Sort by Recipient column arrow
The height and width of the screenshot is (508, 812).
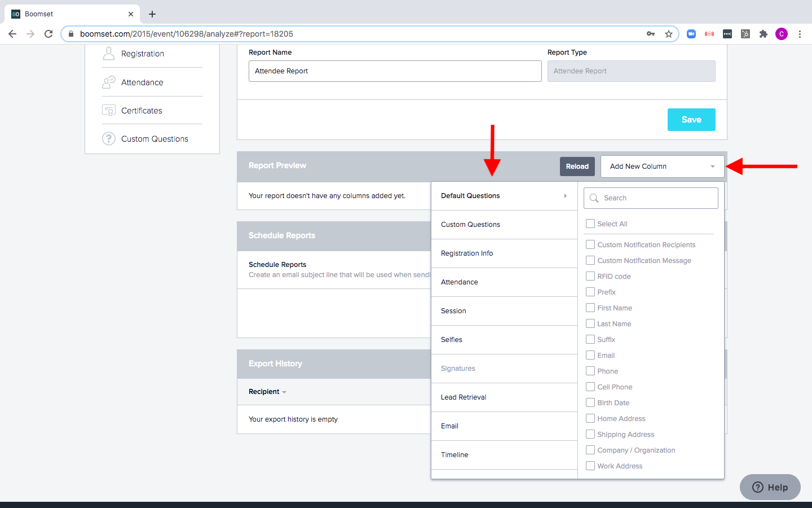pos(284,392)
